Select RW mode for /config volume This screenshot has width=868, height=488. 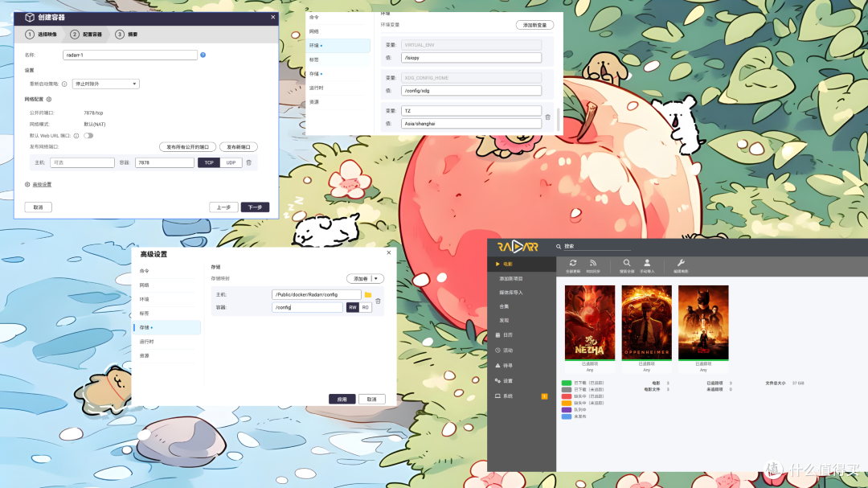353,307
